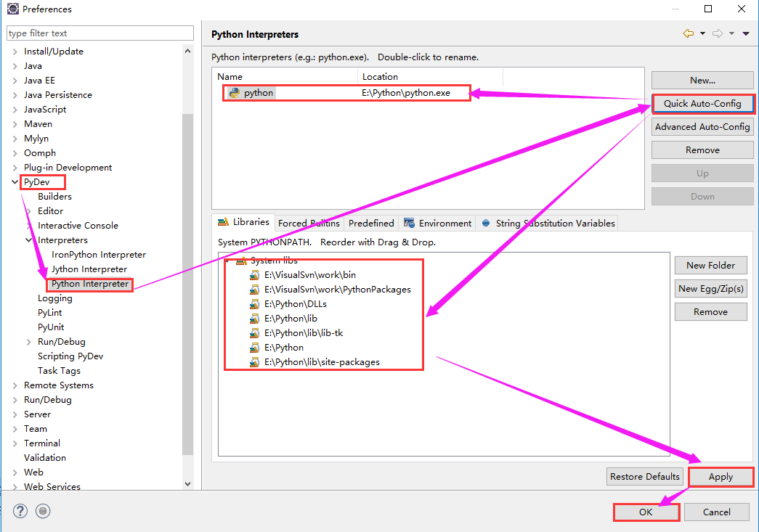Select the E:\Python\DLLs library entry
Screen dimensions: 759x532
tap(295, 304)
